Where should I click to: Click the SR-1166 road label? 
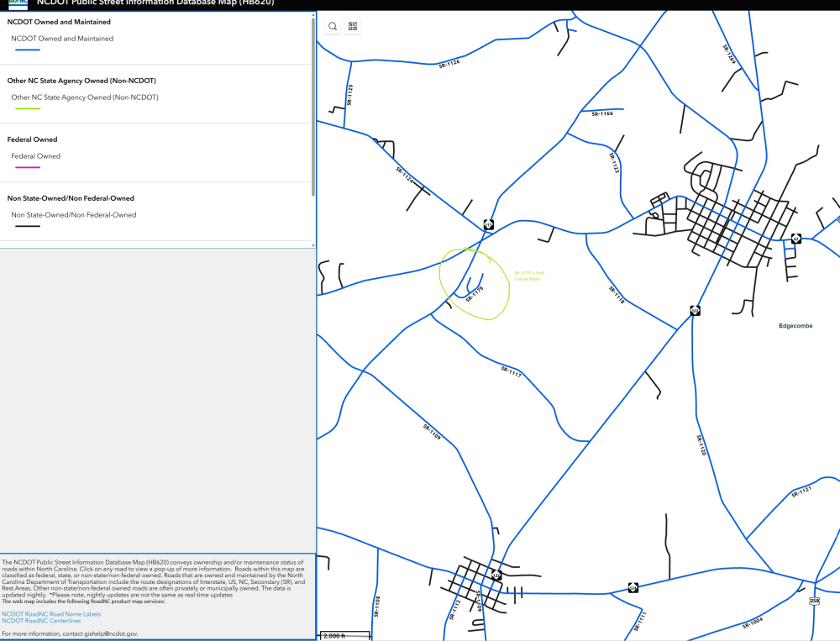(x=602, y=113)
